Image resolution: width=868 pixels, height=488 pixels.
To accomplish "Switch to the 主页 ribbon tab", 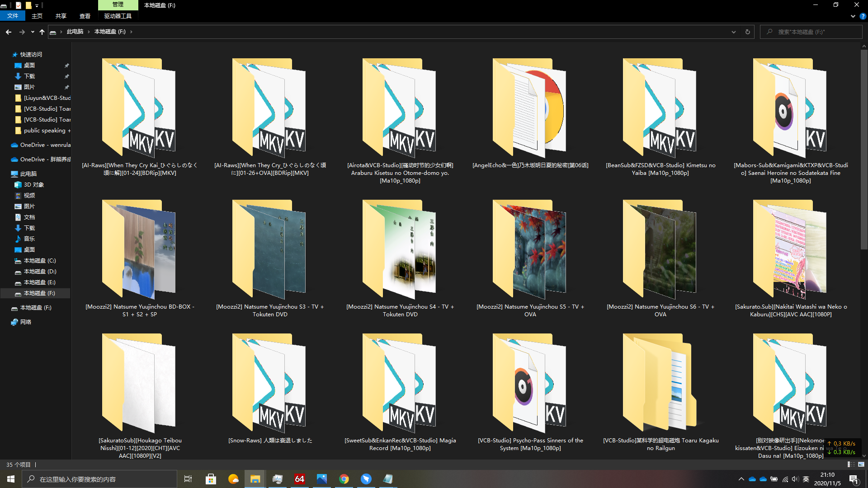I will (x=37, y=16).
